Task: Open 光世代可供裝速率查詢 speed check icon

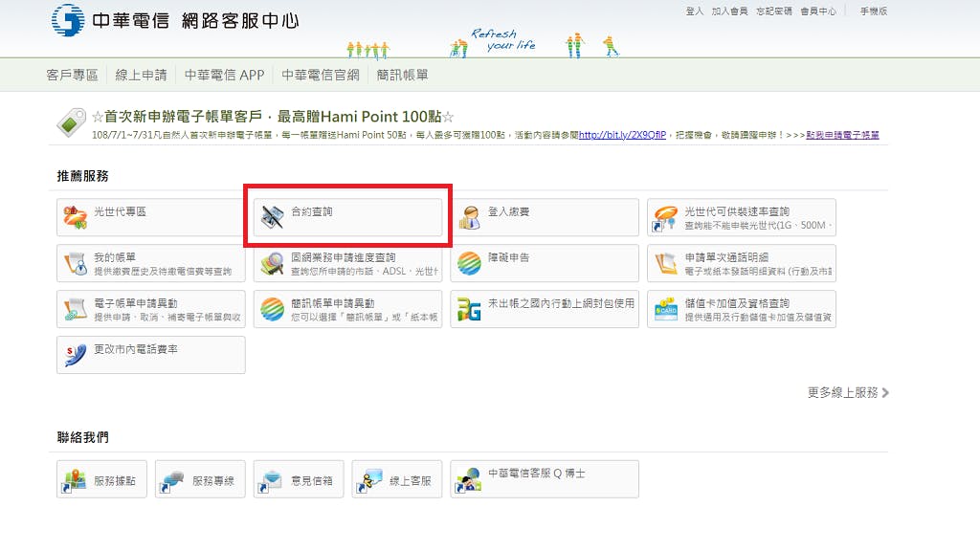Action: point(666,218)
